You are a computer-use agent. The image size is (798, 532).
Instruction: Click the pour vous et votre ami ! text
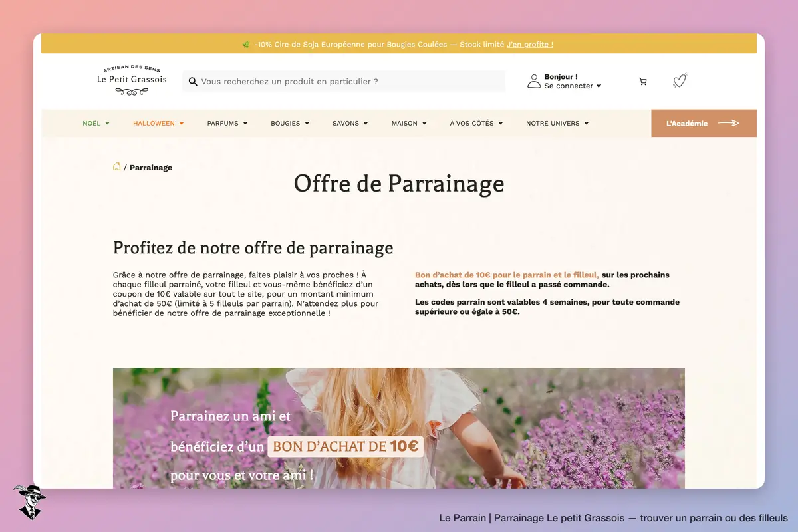[242, 476]
